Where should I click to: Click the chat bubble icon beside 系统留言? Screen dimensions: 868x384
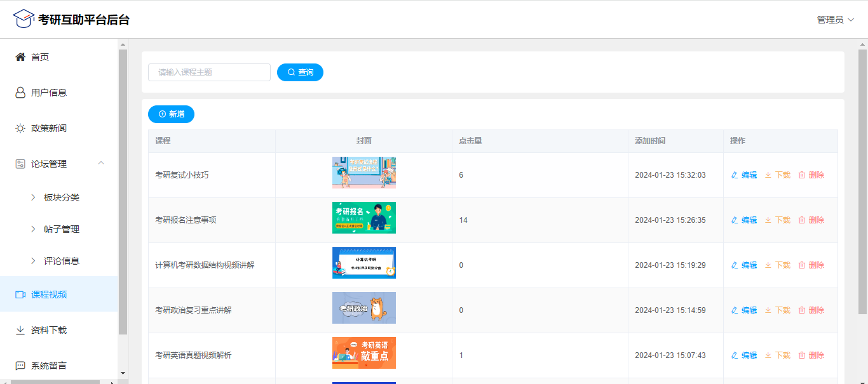20,366
